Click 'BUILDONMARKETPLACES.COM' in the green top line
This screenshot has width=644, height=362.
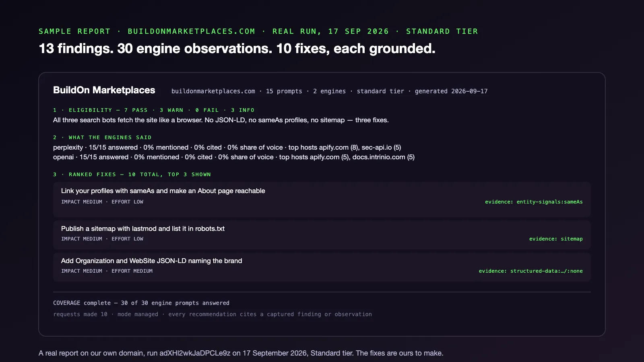[x=192, y=31]
